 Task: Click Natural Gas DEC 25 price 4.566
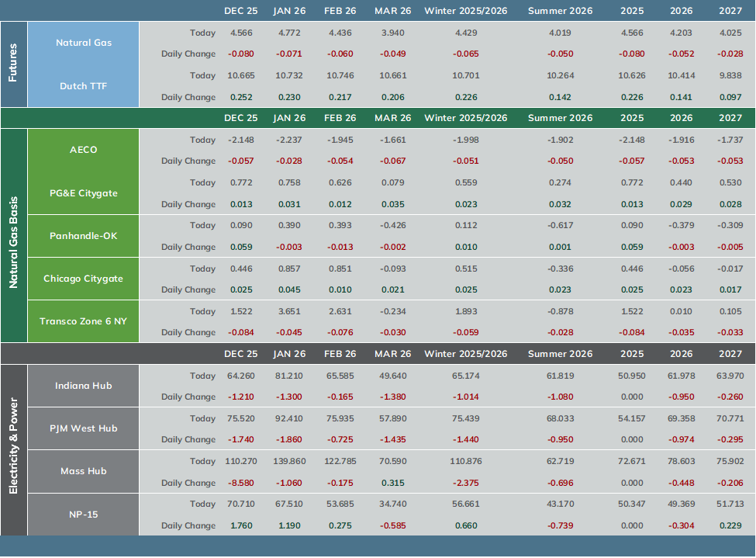[241, 33]
